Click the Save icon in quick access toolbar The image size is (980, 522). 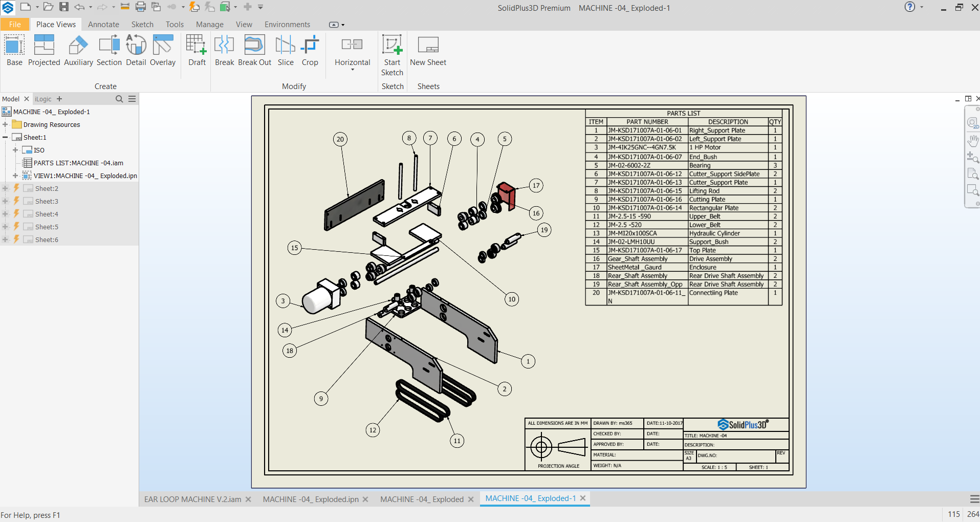[64, 7]
